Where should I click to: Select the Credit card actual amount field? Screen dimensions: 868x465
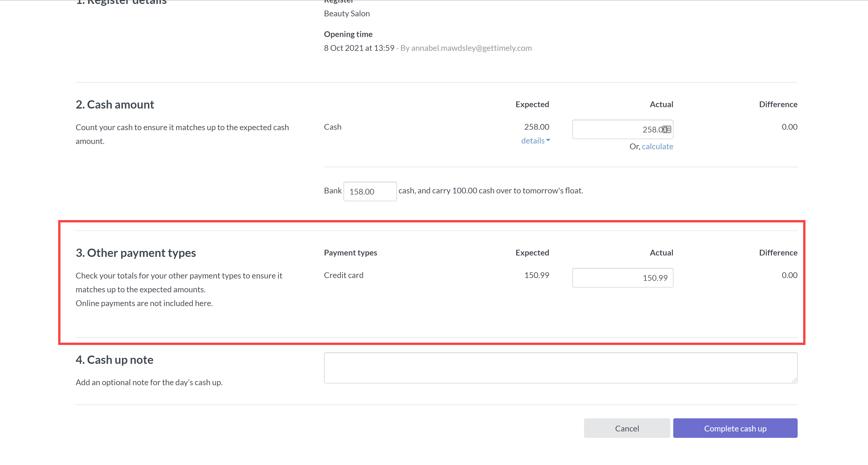pos(623,277)
